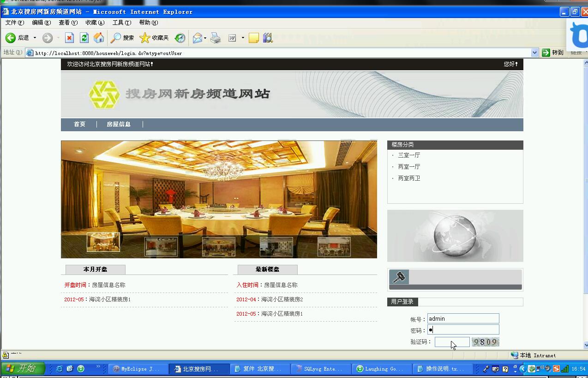Open the 文件 menu
Viewport: 588px width, 378px height.
pyautogui.click(x=14, y=23)
